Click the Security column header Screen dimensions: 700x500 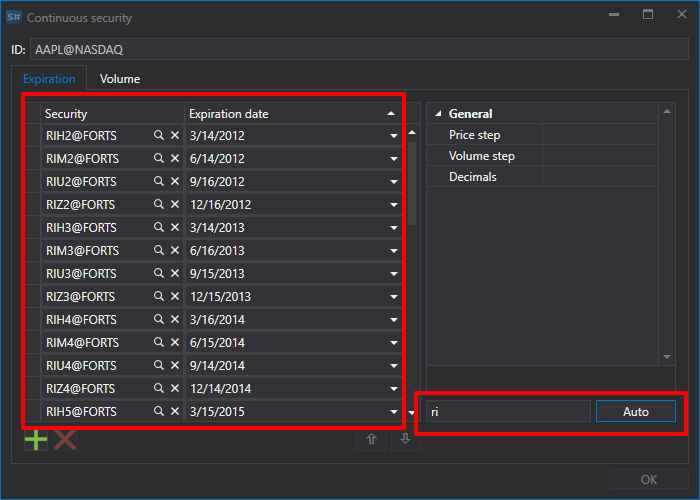(x=112, y=114)
